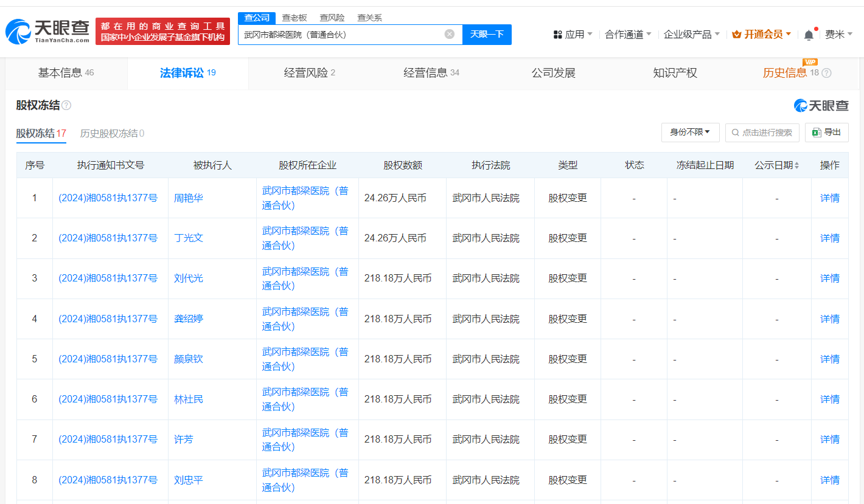Clear the search box with the X icon
Image resolution: width=864 pixels, height=504 pixels.
[450, 34]
